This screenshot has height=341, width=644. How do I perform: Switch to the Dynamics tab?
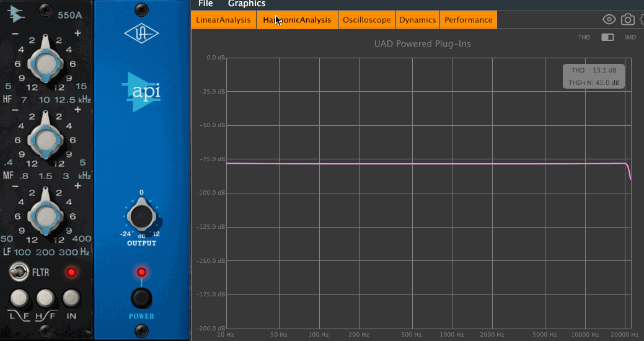point(418,20)
